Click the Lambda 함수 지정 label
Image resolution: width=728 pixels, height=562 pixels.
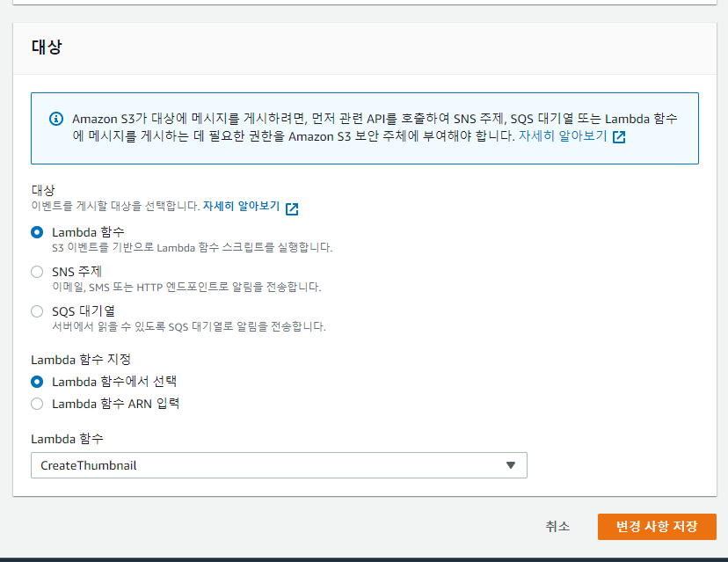(81, 360)
